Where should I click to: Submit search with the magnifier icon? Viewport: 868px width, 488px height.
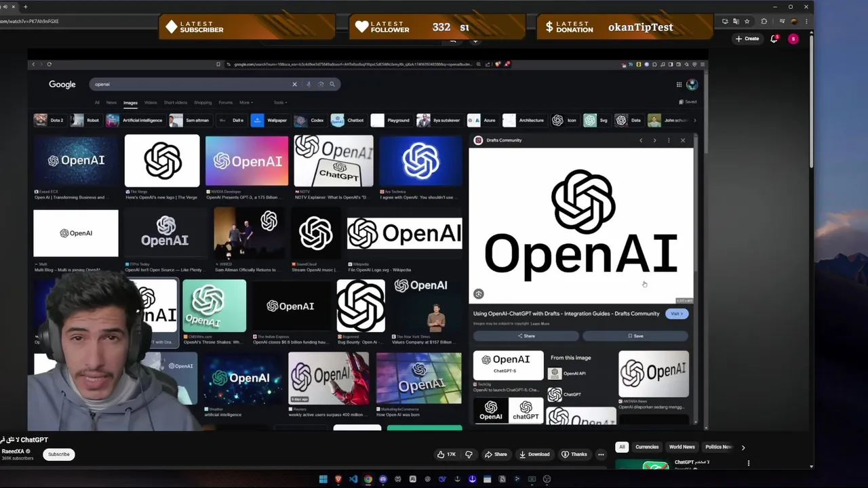point(332,84)
